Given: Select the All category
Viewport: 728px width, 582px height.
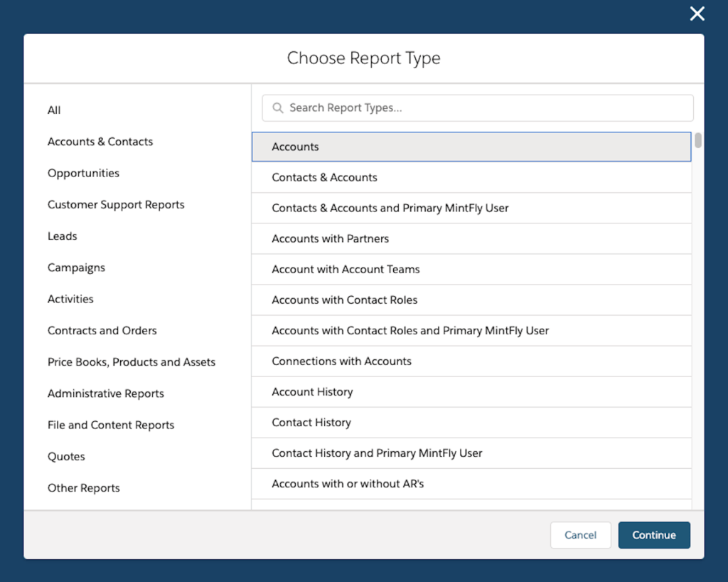Looking at the screenshot, I should [x=54, y=110].
